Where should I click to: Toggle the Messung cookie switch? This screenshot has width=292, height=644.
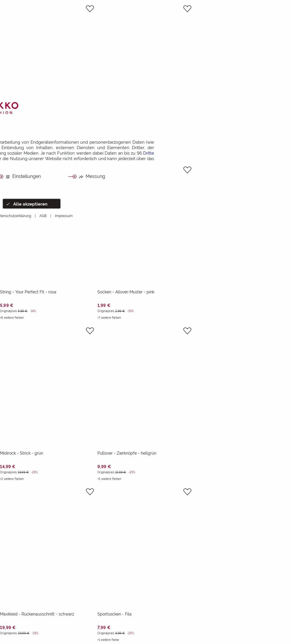[72, 177]
